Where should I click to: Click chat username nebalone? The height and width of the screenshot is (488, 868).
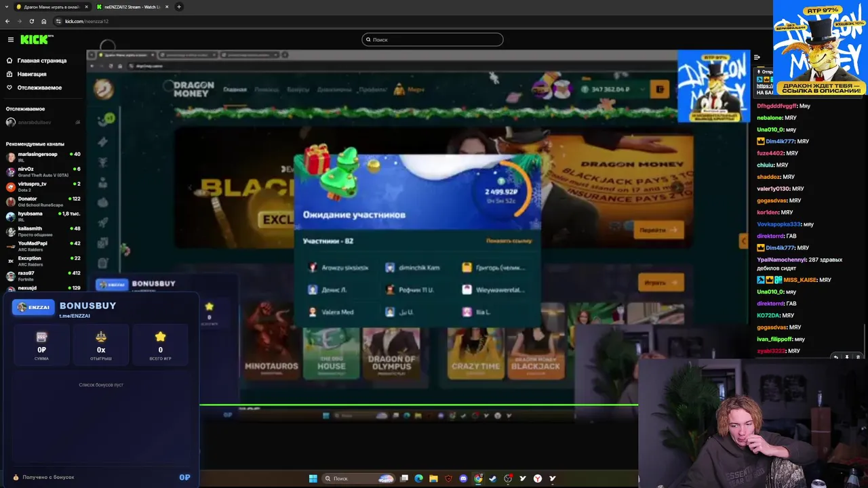click(770, 118)
